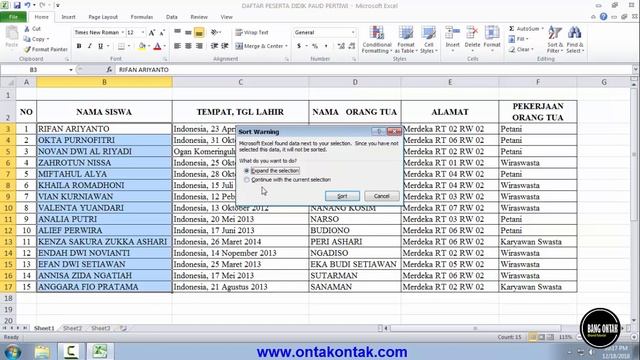Click the Paste icon
This screenshot has height=360, width=640.
[x=11, y=34]
